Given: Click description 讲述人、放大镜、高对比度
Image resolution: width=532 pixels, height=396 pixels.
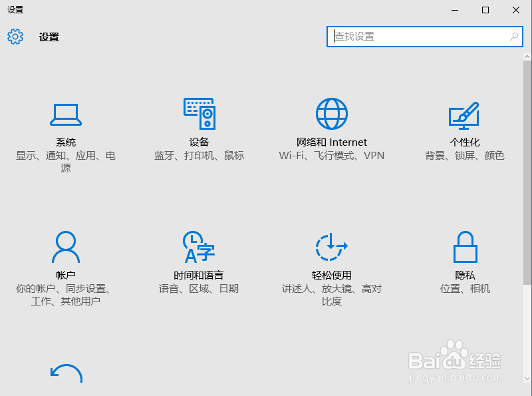Looking at the screenshot, I should coord(331,295).
